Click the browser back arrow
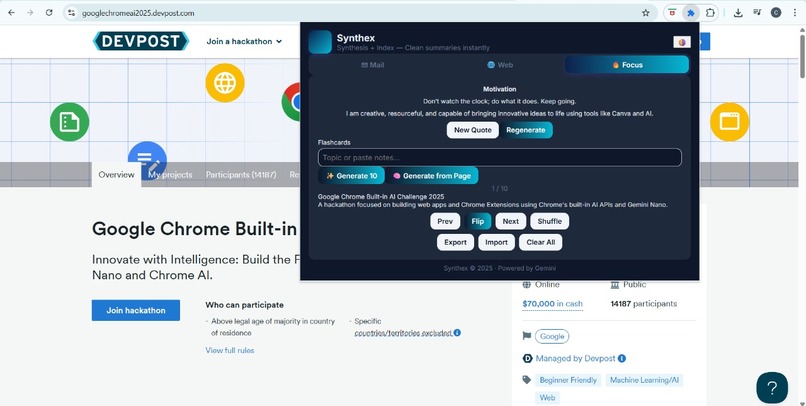Screen dimensions: 806x406 click(11, 13)
